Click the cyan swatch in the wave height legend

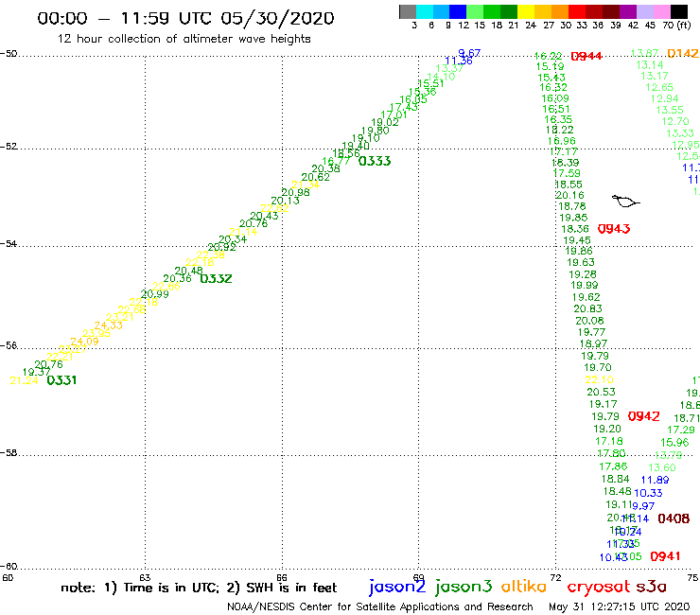[425, 11]
